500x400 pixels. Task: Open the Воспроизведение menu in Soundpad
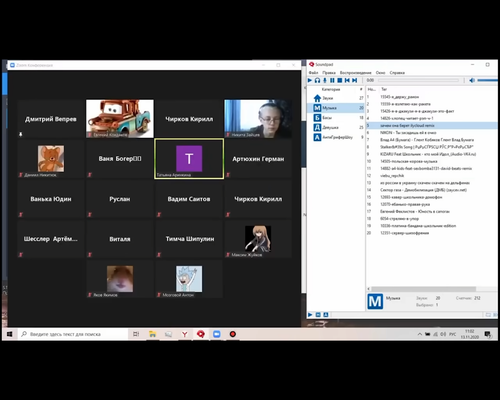coord(355,73)
